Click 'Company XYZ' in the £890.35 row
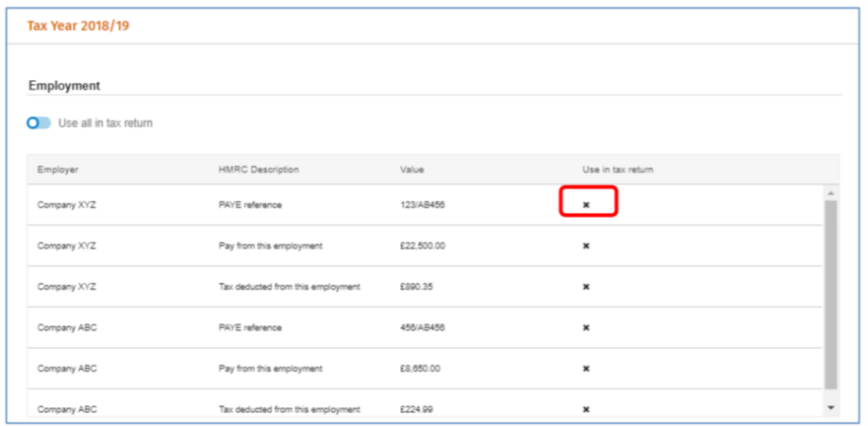 pos(66,287)
